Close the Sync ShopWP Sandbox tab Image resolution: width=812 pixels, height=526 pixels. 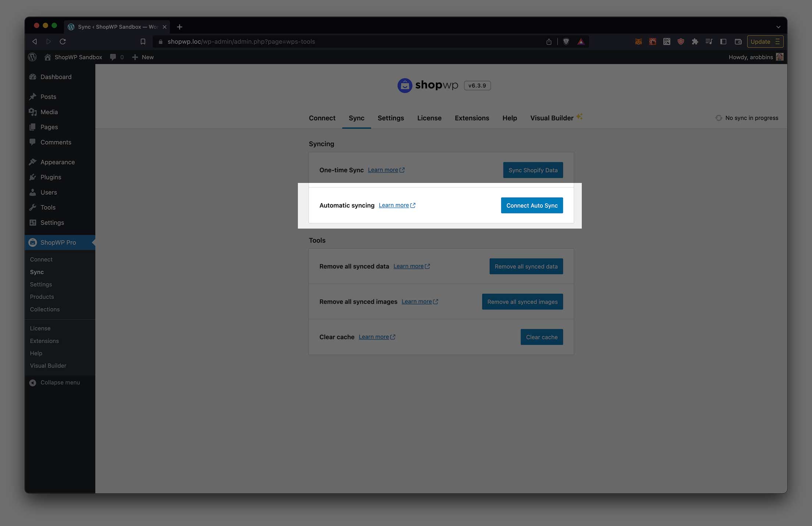(x=164, y=27)
